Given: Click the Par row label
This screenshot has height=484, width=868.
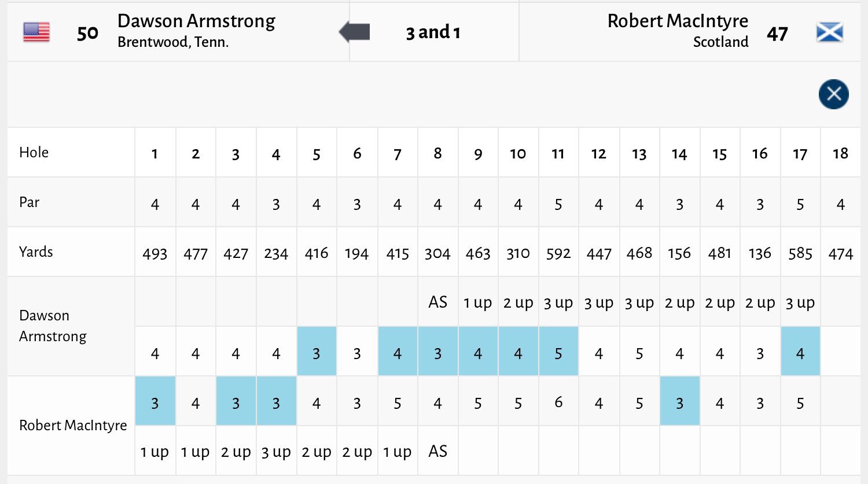Looking at the screenshot, I should tap(30, 202).
